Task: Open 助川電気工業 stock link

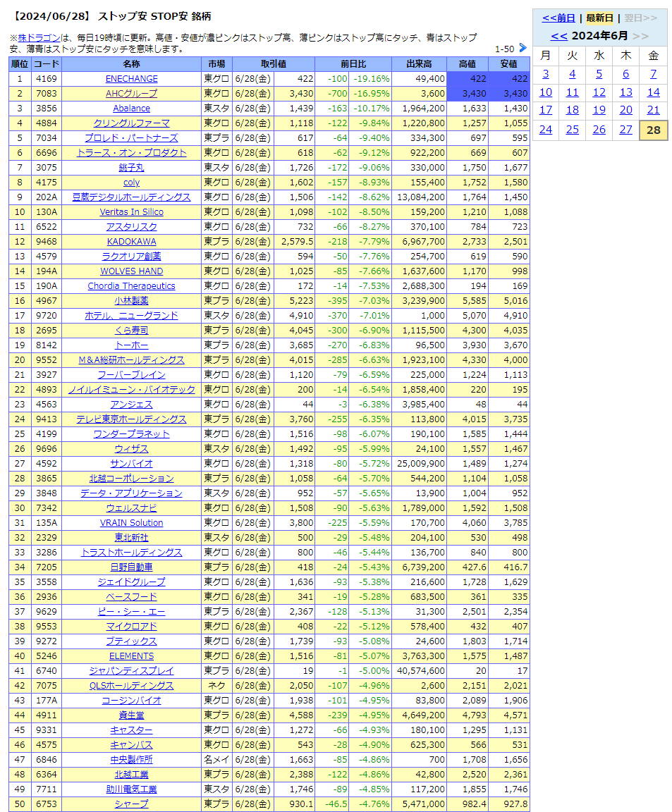Action: coord(132,789)
